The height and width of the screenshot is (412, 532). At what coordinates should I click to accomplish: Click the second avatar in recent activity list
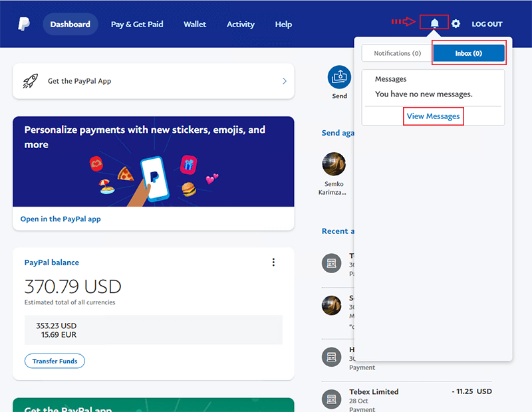pos(331,305)
